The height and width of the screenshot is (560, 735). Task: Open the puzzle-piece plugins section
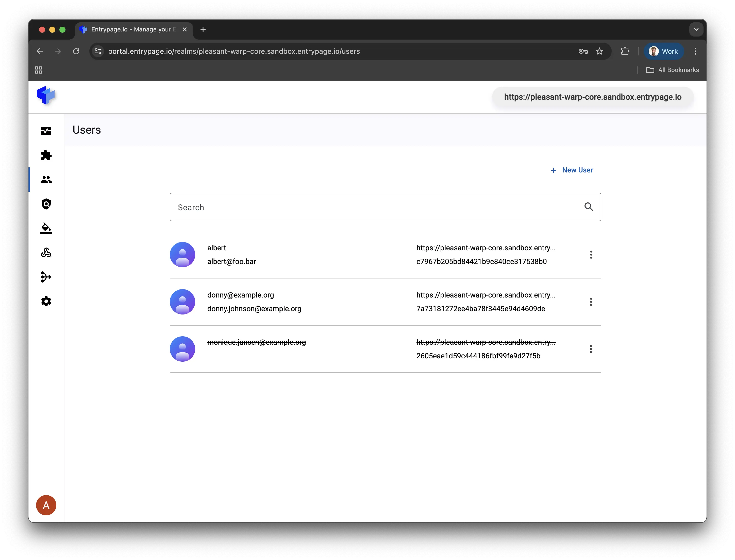[46, 155]
